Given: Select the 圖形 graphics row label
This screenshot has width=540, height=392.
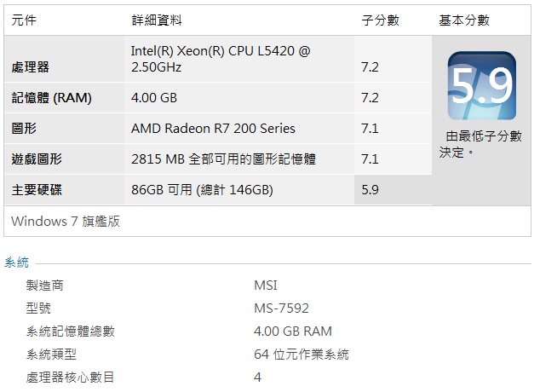Looking at the screenshot, I should (24, 129).
